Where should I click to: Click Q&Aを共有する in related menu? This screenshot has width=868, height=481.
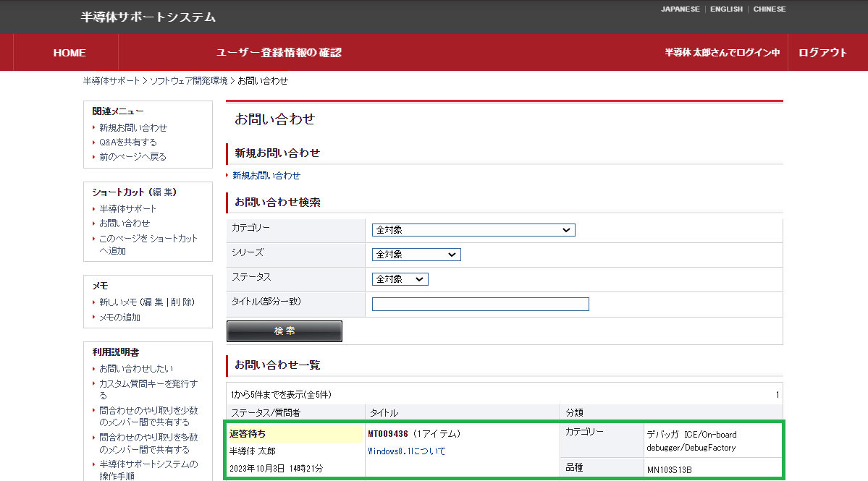pyautogui.click(x=128, y=142)
